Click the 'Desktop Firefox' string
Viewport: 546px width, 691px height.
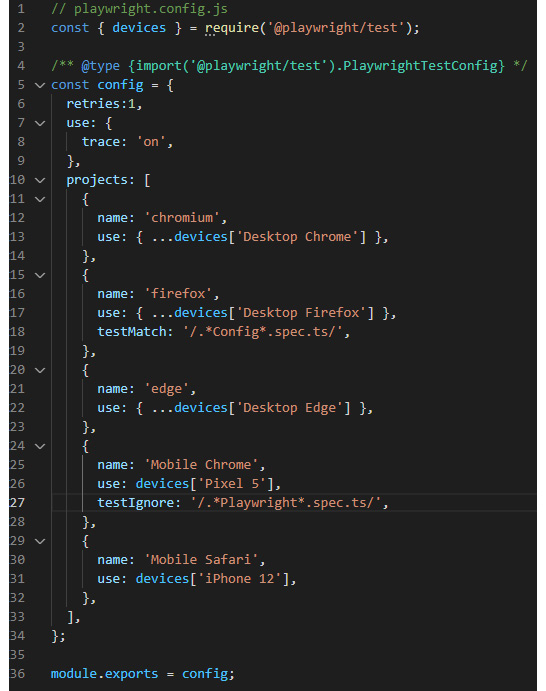tap(302, 313)
